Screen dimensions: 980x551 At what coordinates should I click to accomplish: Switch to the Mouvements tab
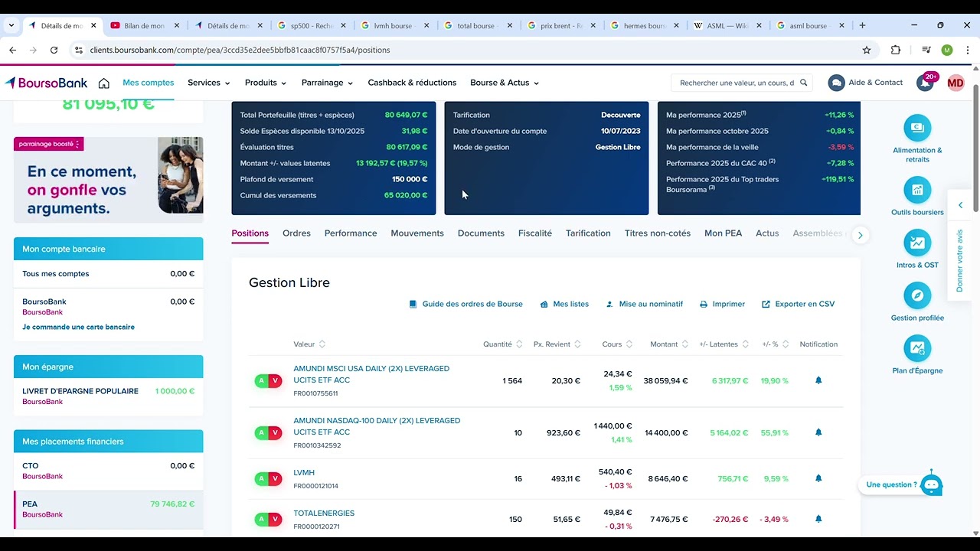pos(417,233)
